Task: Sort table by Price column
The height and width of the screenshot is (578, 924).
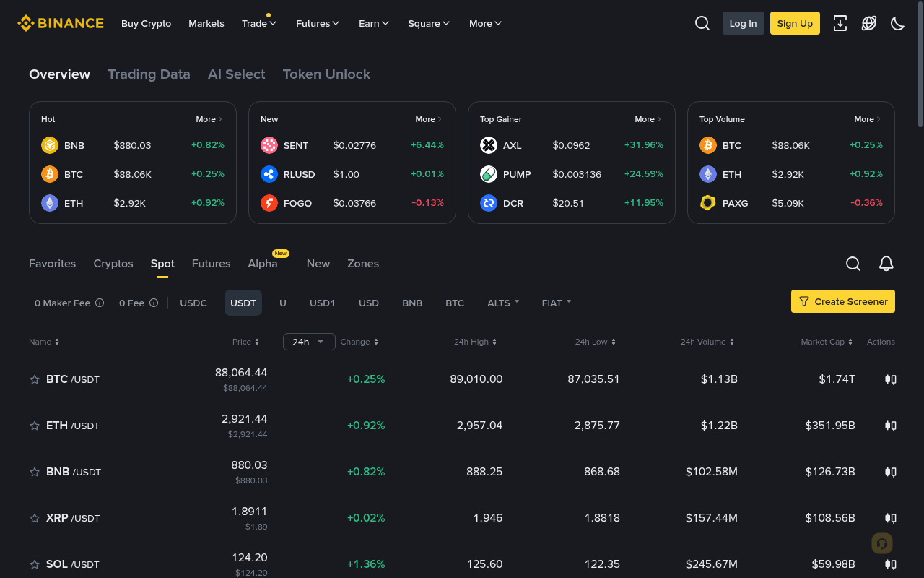Action: click(245, 342)
